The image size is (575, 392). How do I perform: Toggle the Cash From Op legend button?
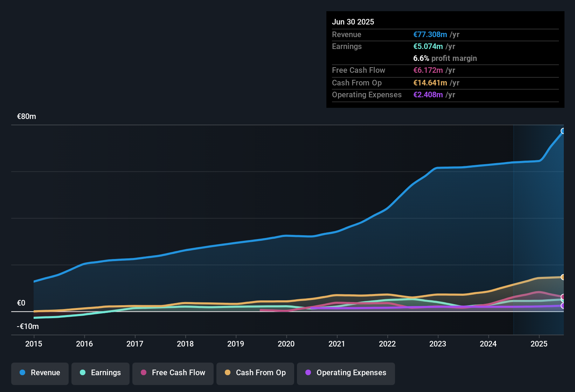click(255, 373)
